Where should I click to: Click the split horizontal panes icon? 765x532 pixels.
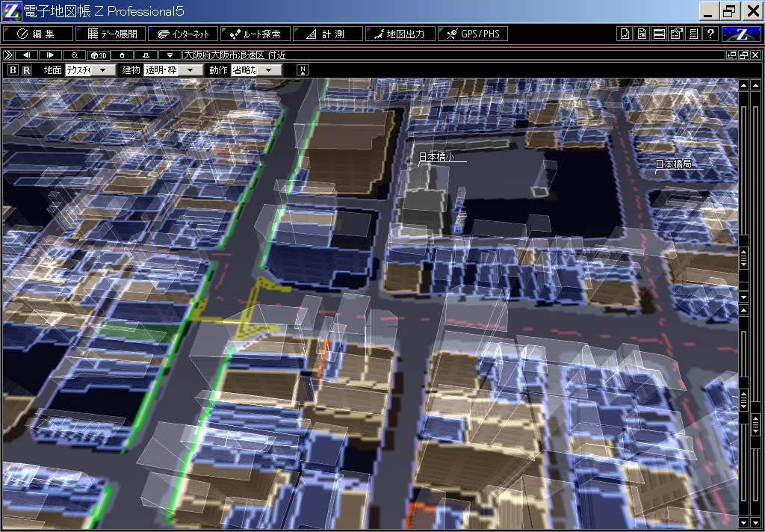pos(659,34)
